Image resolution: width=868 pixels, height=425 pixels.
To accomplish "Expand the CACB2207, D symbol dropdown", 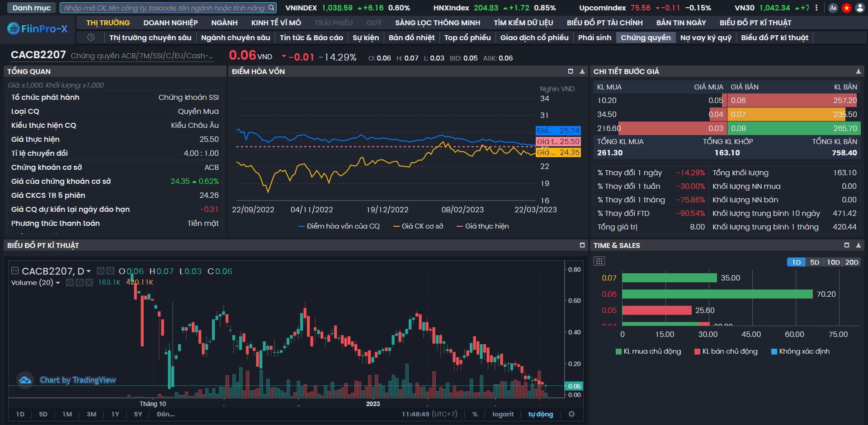I will coord(89,271).
